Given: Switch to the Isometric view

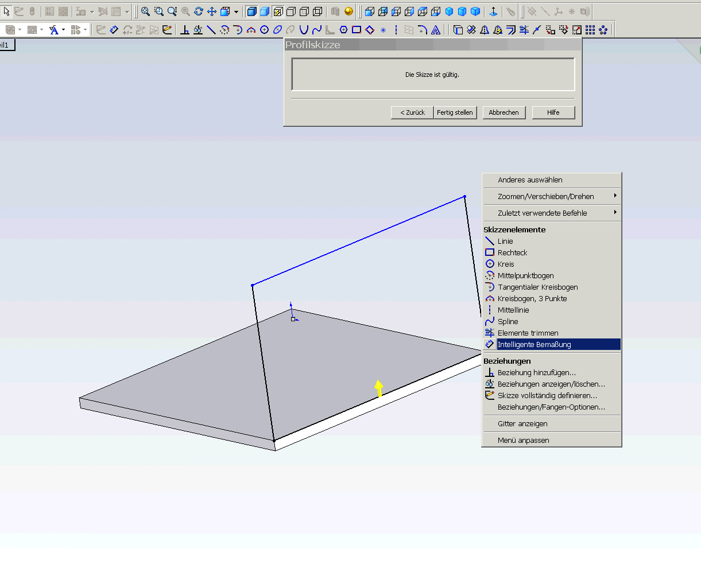Looking at the screenshot, I should click(x=450, y=11).
